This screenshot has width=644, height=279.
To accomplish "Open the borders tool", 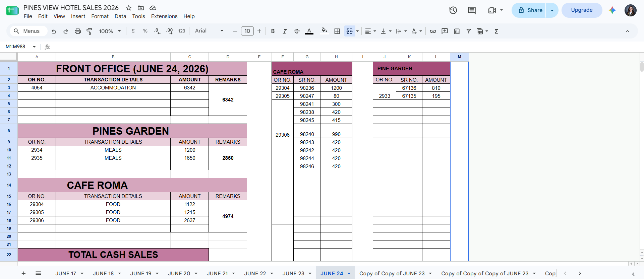I will (337, 31).
